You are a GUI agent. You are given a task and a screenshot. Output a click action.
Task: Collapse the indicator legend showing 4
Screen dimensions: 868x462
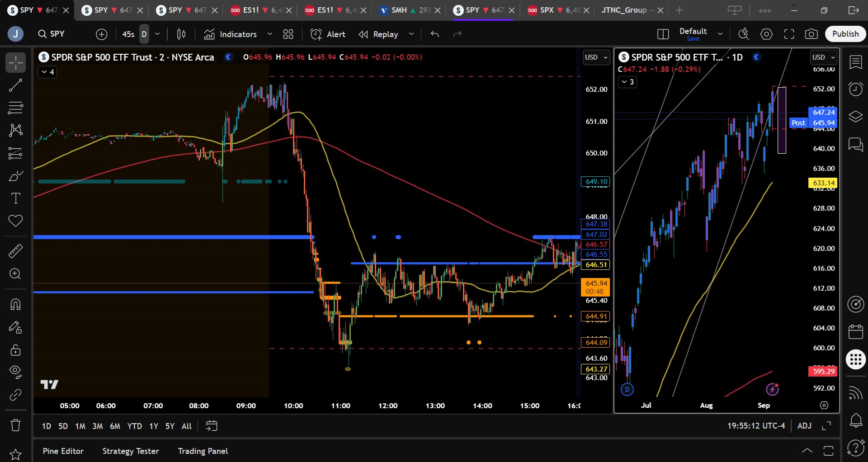47,72
